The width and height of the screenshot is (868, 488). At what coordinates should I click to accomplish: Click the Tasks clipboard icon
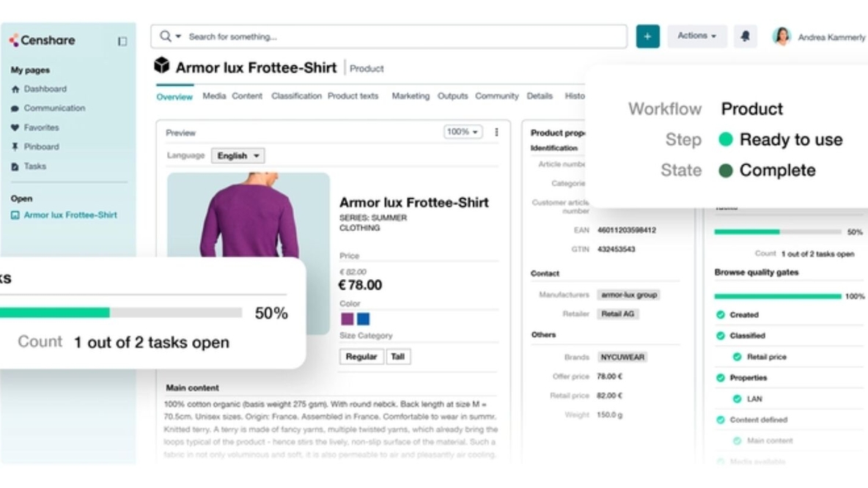point(15,166)
